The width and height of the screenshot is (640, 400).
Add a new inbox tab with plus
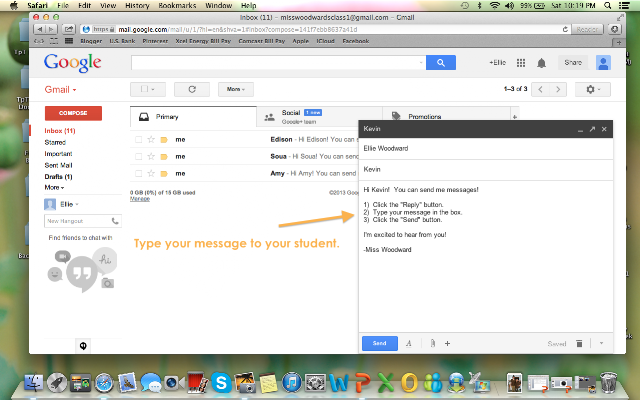(x=515, y=117)
